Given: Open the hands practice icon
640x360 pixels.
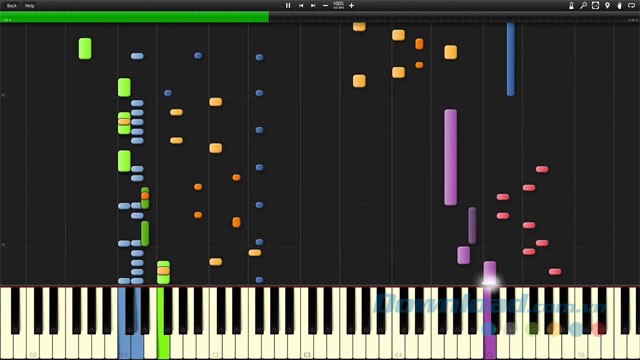Looking at the screenshot, I should click(620, 6).
